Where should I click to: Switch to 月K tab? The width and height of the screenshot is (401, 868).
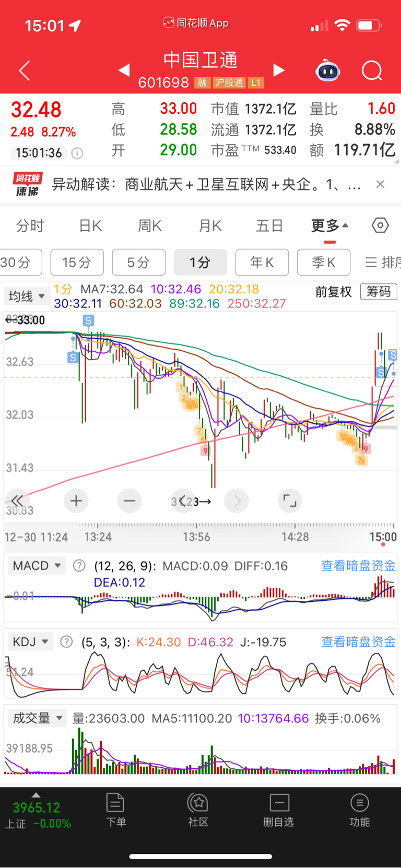point(210,226)
